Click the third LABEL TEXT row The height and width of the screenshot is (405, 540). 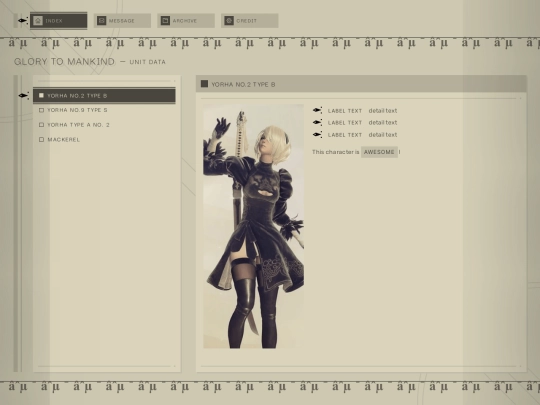[355, 135]
